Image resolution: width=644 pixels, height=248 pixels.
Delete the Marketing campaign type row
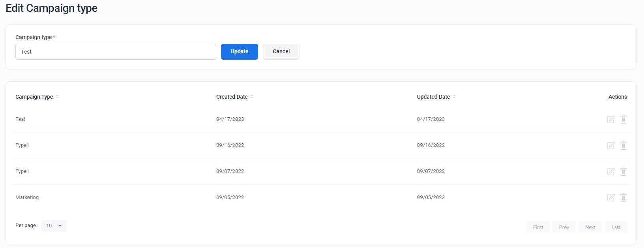click(x=623, y=197)
